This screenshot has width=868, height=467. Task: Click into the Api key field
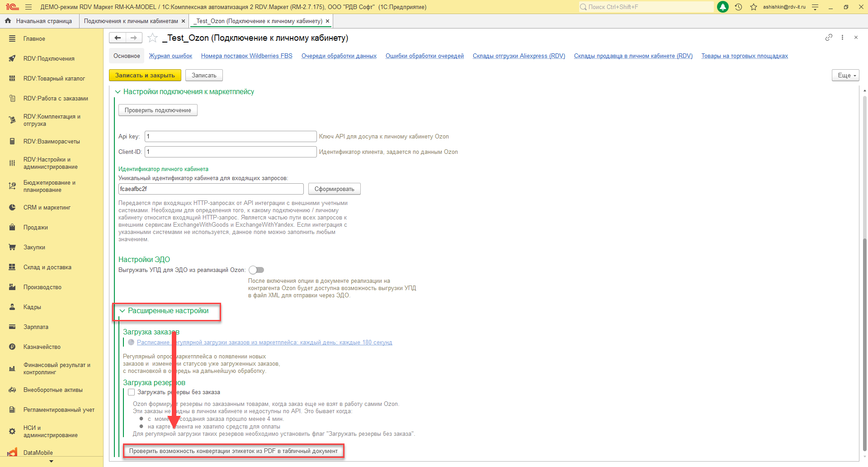click(x=230, y=137)
